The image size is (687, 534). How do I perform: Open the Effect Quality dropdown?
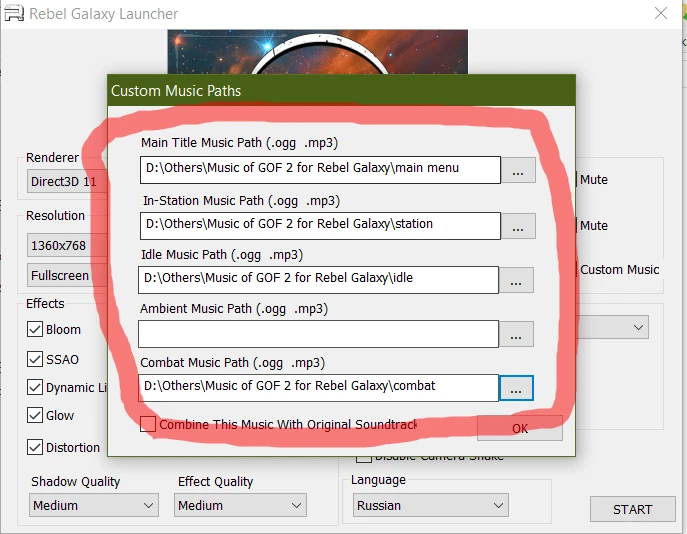click(x=240, y=505)
